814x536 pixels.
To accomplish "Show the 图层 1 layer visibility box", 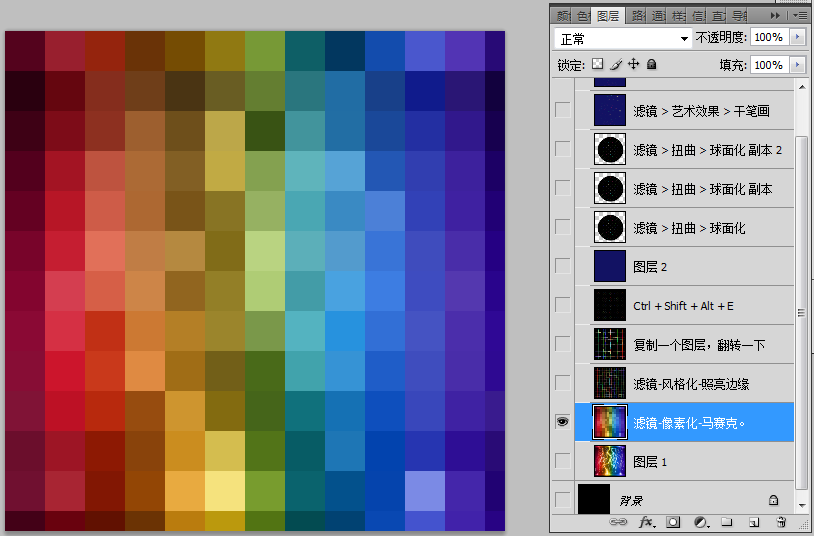I will [x=563, y=460].
